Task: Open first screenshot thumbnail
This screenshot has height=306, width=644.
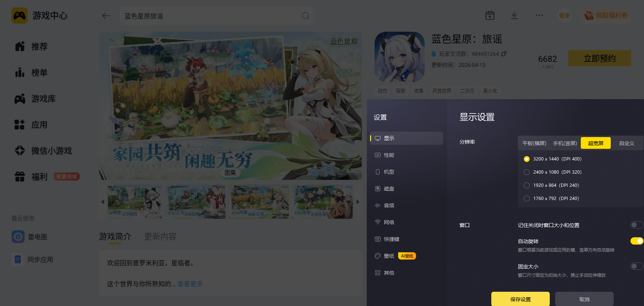Action: pos(135,202)
